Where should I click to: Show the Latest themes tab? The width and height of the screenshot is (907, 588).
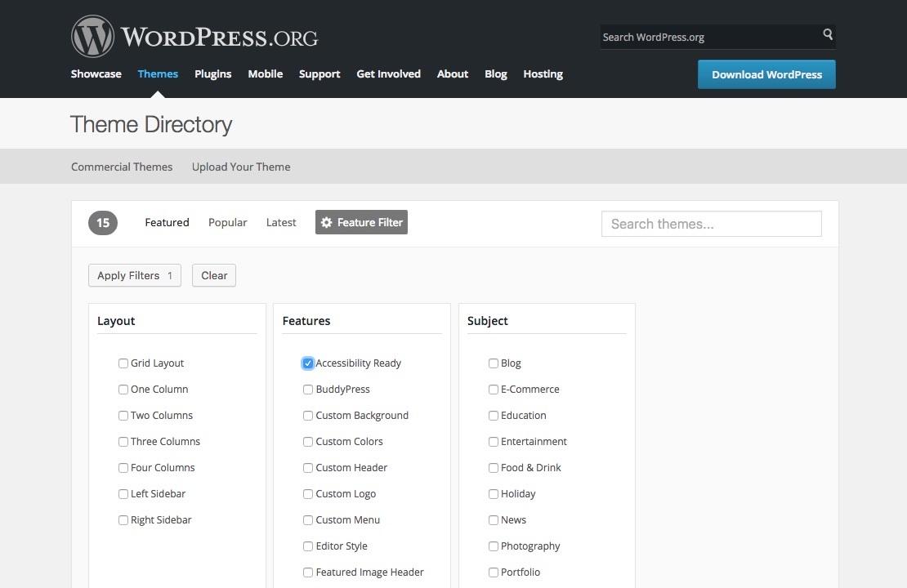(281, 222)
